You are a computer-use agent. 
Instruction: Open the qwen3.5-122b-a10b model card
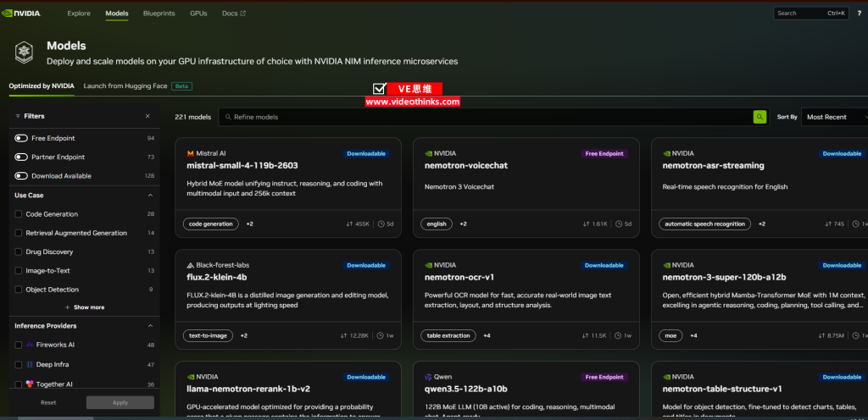click(526, 390)
